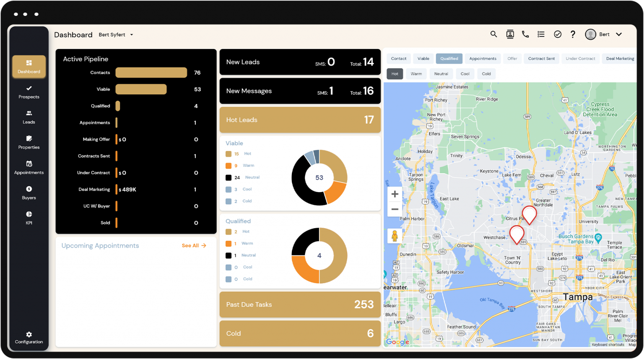Open help question mark icon

click(x=573, y=34)
